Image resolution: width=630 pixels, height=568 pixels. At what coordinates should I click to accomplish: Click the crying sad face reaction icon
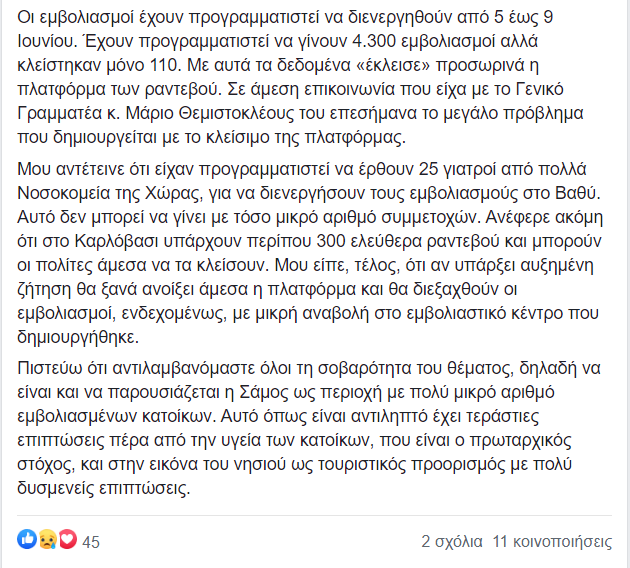point(47,539)
